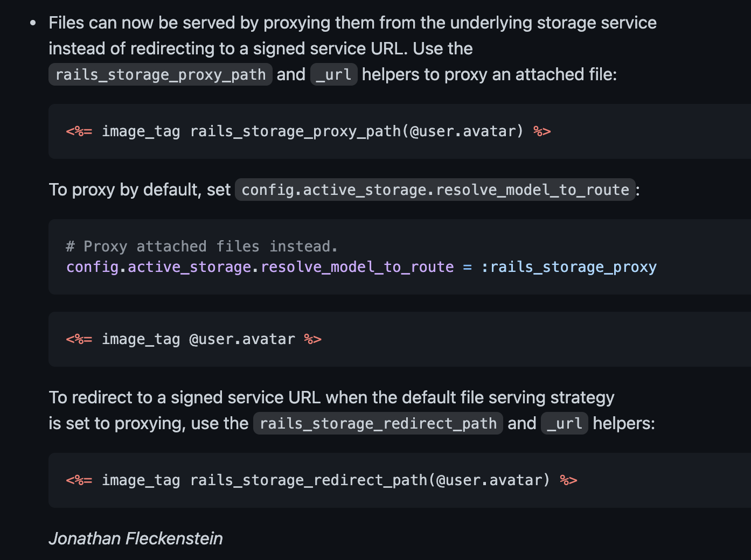Click the :rails_storage_proxy symbol in code

(569, 267)
